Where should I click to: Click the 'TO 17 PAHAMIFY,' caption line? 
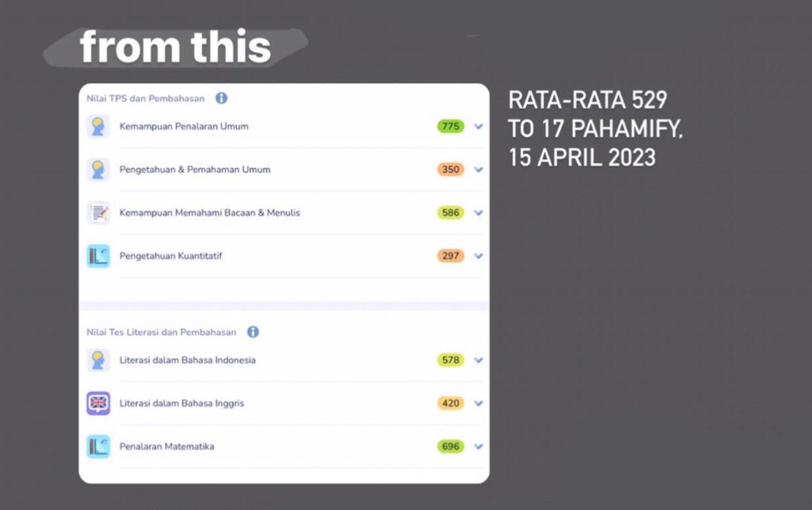click(x=596, y=129)
